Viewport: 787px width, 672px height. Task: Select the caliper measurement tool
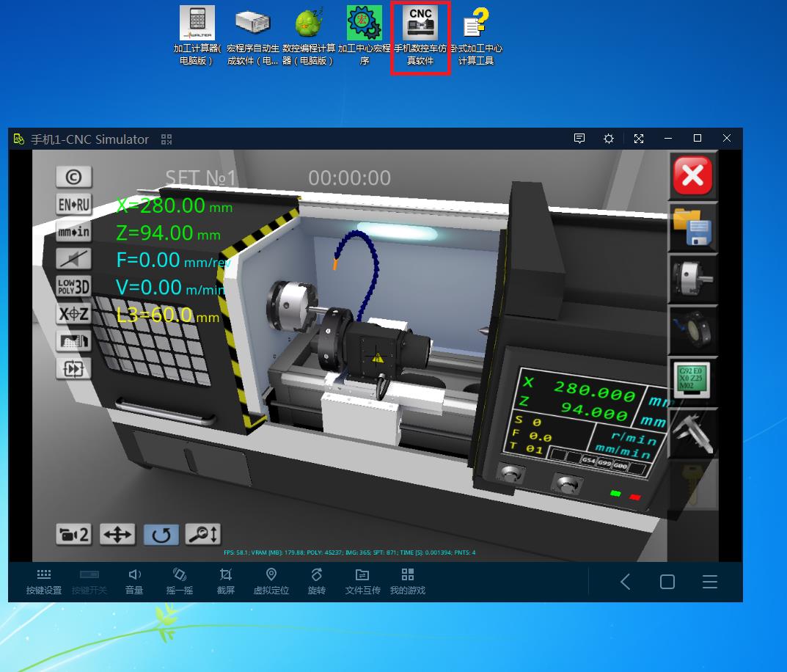pyautogui.click(x=692, y=433)
